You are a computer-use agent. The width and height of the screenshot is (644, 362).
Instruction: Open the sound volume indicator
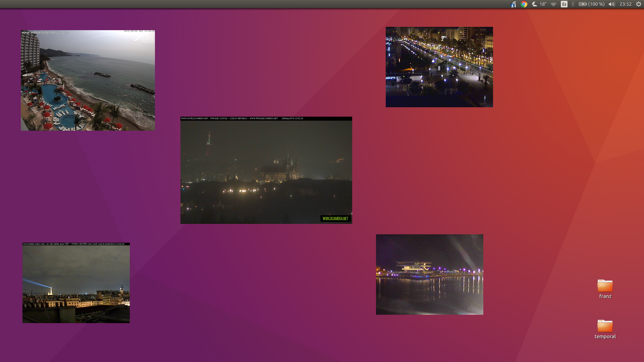tap(611, 4)
